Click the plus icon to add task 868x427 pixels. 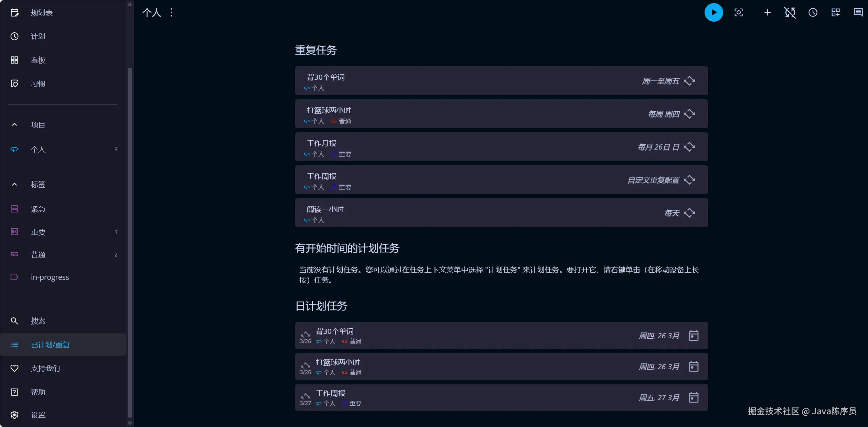pos(767,13)
